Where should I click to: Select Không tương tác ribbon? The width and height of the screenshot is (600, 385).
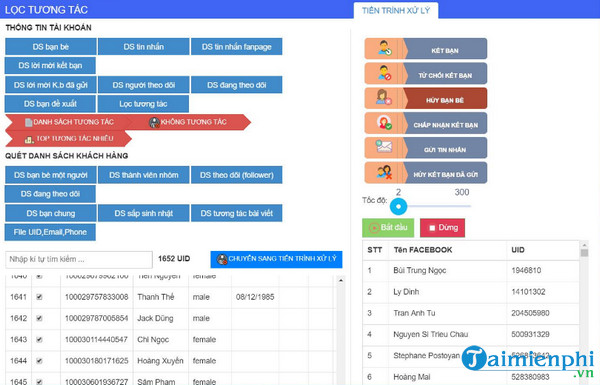[x=189, y=122]
